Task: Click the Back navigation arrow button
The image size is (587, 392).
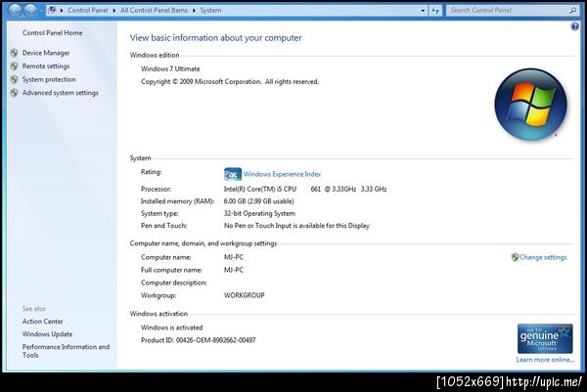Action: pyautogui.click(x=15, y=10)
